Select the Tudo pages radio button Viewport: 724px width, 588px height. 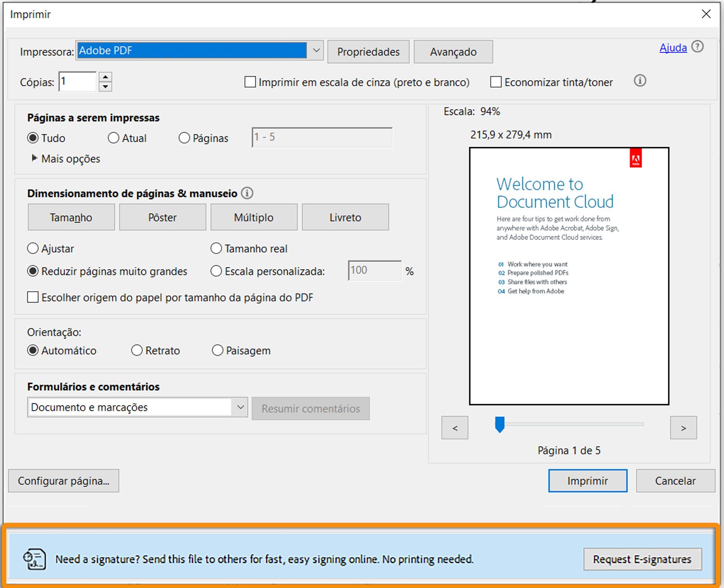coord(33,138)
